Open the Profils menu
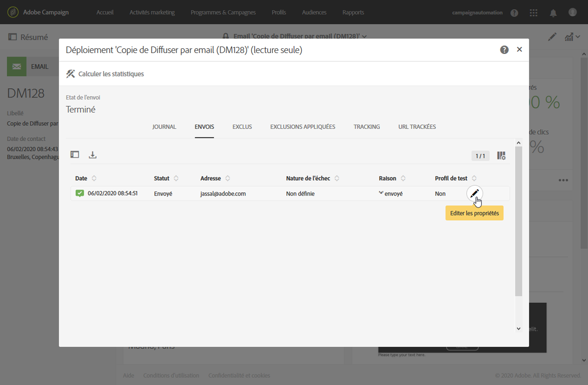Screen dimensions: 588x385 point(279,13)
